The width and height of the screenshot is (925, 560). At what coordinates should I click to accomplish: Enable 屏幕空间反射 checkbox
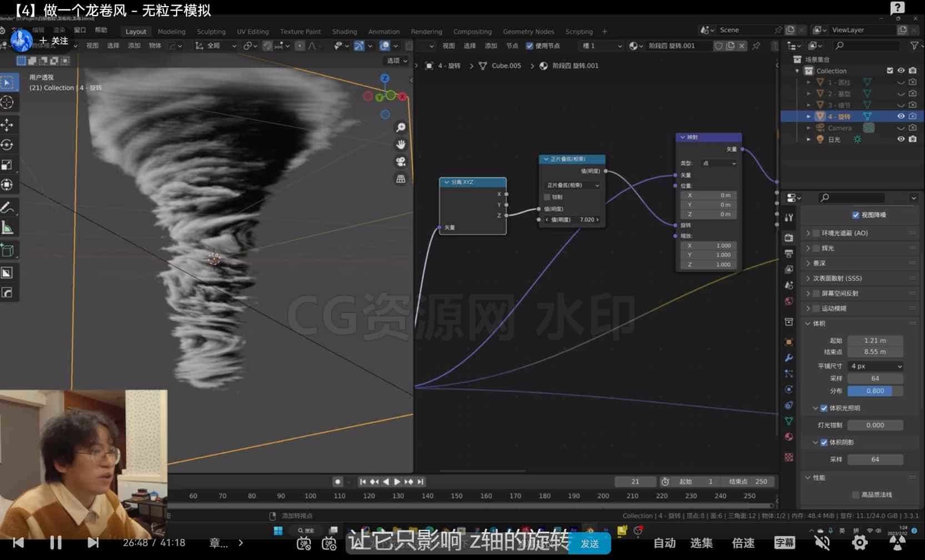point(816,293)
